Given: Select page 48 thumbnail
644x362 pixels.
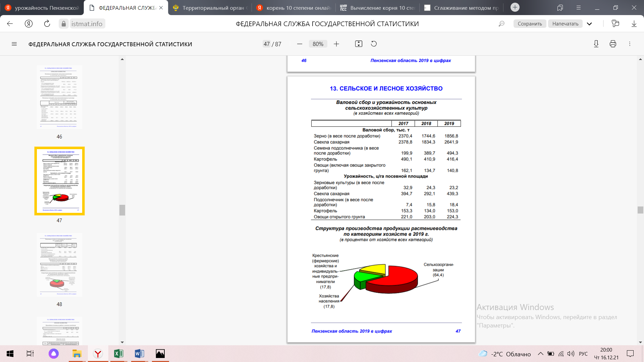Looking at the screenshot, I should (59, 264).
